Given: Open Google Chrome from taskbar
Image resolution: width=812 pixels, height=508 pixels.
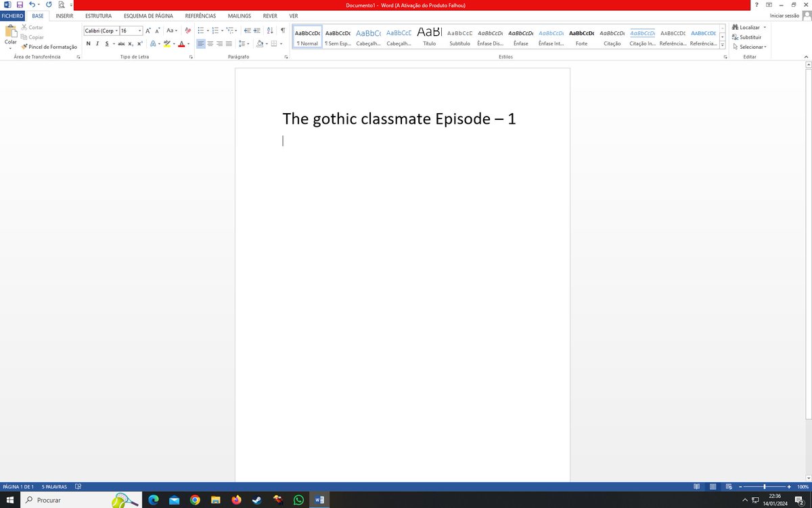Looking at the screenshot, I should click(195, 500).
